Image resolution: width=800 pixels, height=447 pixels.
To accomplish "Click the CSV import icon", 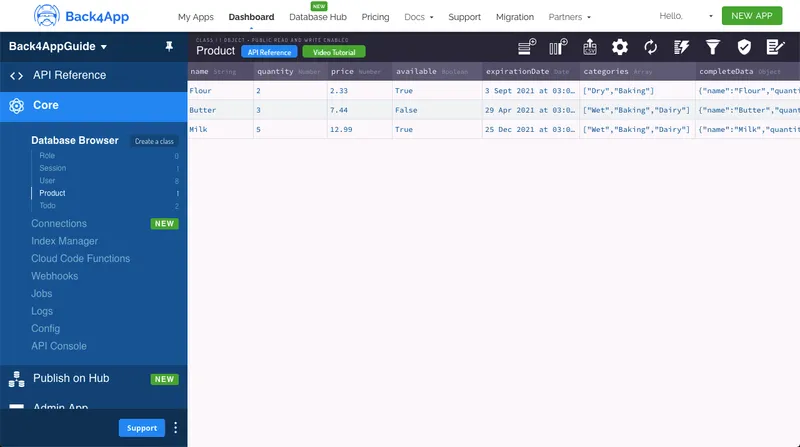I will (589, 47).
